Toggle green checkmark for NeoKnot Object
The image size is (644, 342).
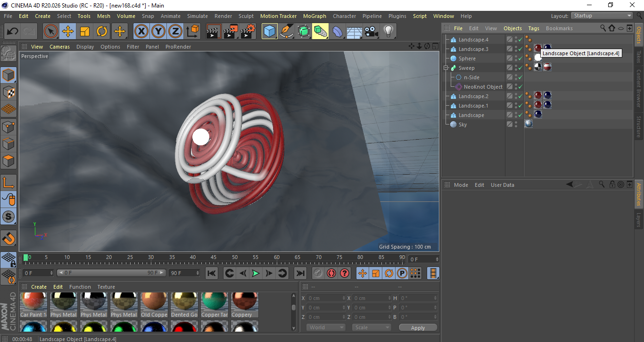tap(520, 87)
